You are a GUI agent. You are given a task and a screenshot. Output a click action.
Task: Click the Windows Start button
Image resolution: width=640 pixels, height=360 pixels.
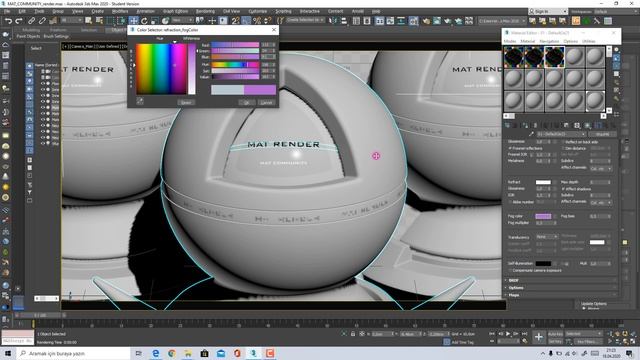[x=8, y=353]
